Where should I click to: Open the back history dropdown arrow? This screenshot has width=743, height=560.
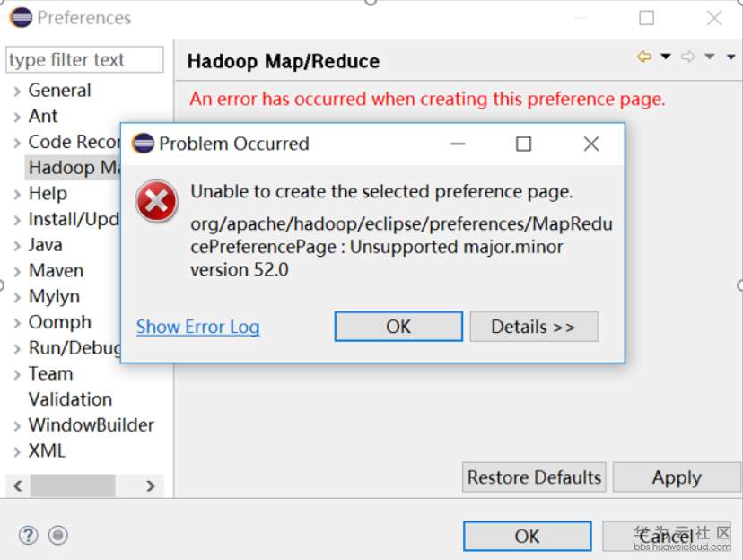(666, 57)
